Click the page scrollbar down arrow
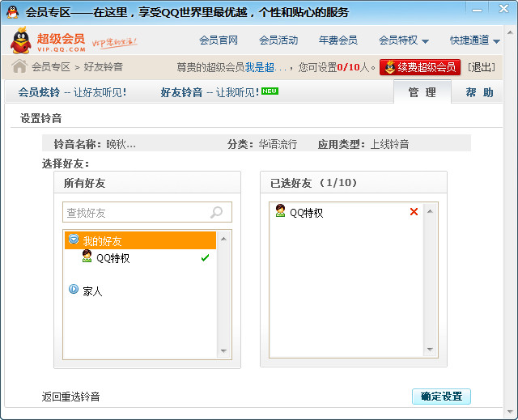Viewport: 518px width, 420px height. tap(510, 411)
